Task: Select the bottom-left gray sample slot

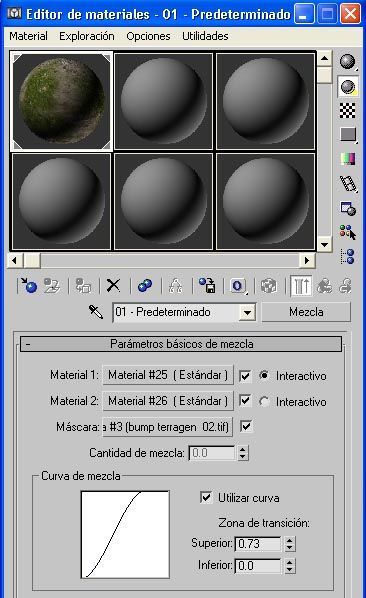Action: tap(61, 201)
